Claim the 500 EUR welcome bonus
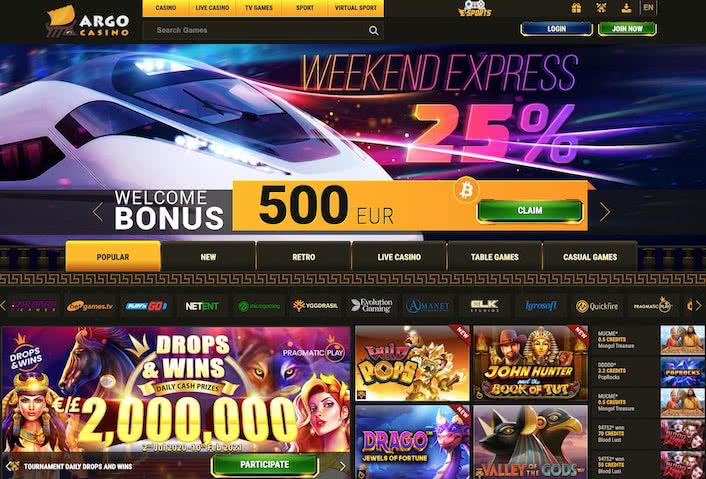This screenshot has width=706, height=479. click(530, 211)
